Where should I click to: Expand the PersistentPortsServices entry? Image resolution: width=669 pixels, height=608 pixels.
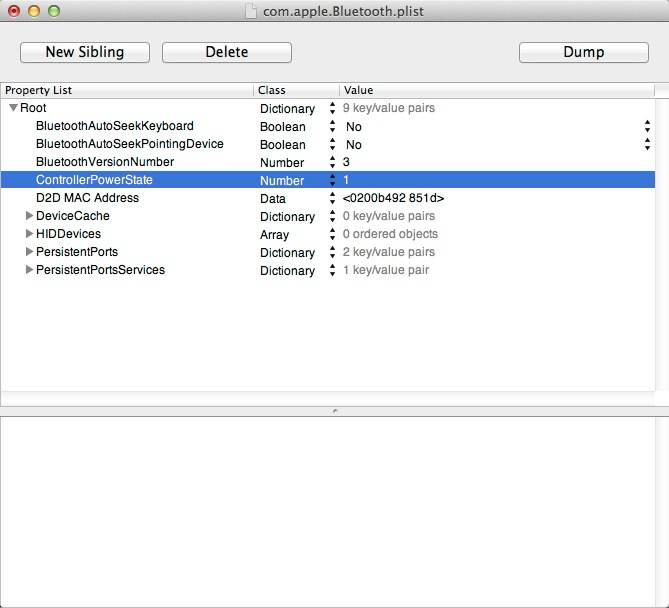click(29, 270)
